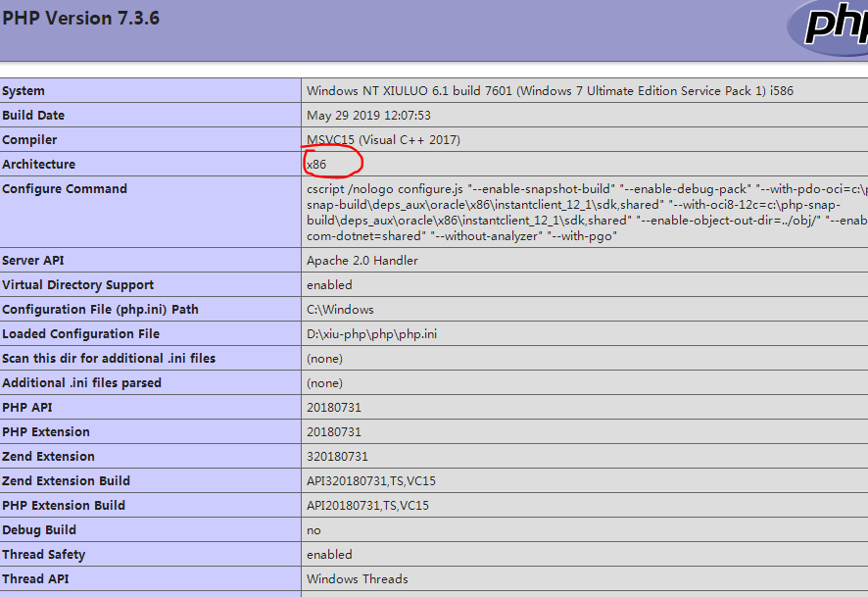The width and height of the screenshot is (868, 597).
Task: Click the PHP logo image
Action: click(843, 29)
